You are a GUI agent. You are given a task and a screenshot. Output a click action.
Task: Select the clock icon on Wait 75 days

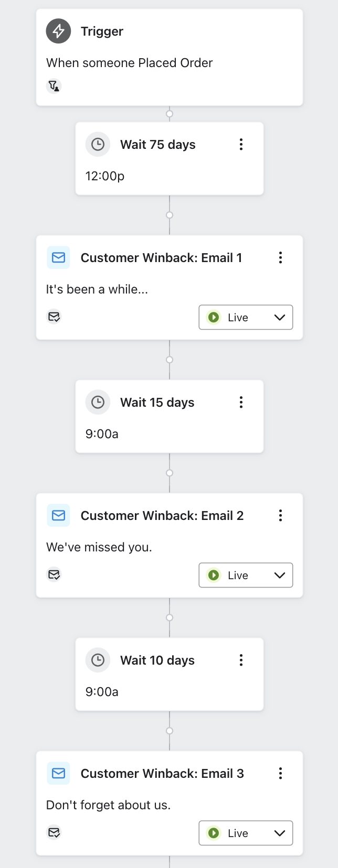98,144
